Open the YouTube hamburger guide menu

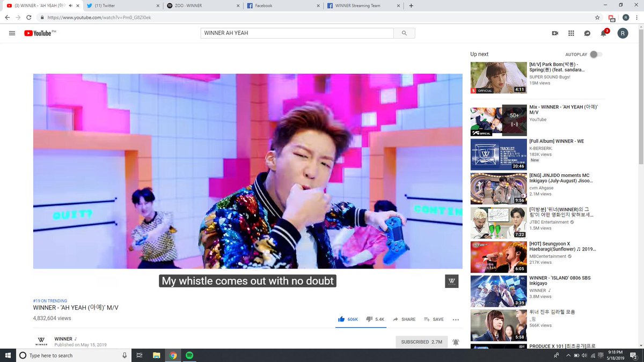point(12,33)
